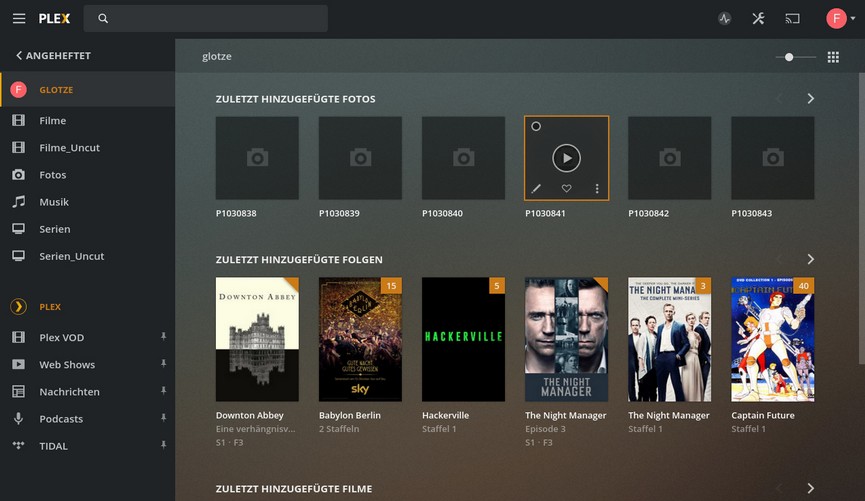Click the monitor icon next to Serien
This screenshot has width=865, height=501.
click(x=18, y=228)
